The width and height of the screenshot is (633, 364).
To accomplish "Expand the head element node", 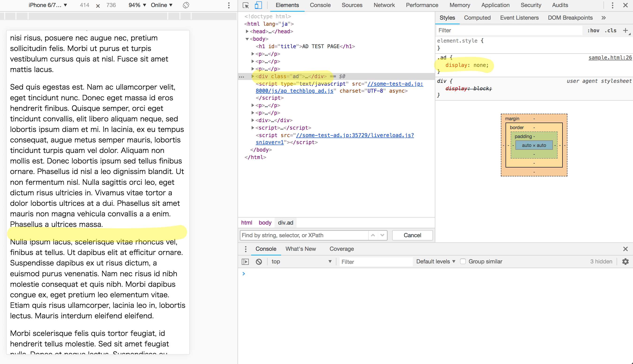I will (x=247, y=31).
